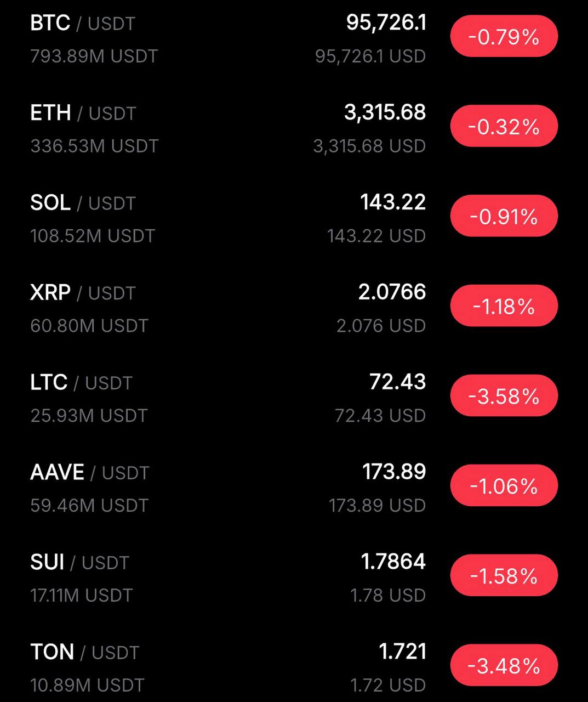The image size is (588, 702).
Task: Toggle TON's -3.48% change badge
Action: [504, 665]
